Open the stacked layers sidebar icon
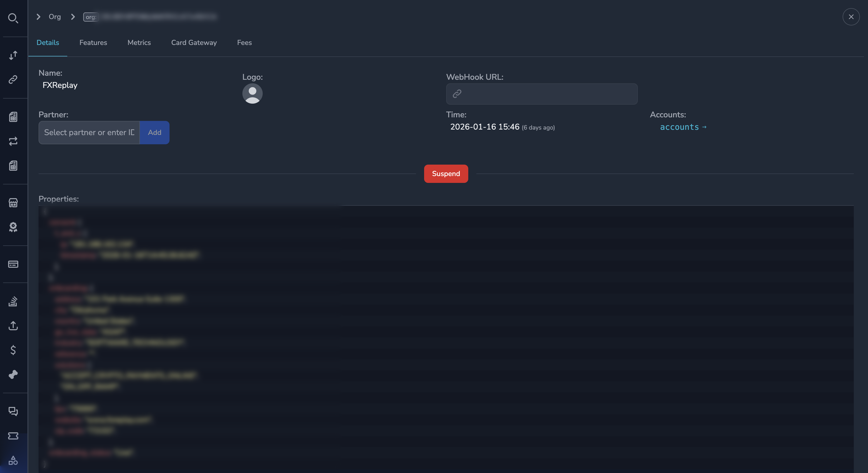The width and height of the screenshot is (868, 473). tap(13, 301)
